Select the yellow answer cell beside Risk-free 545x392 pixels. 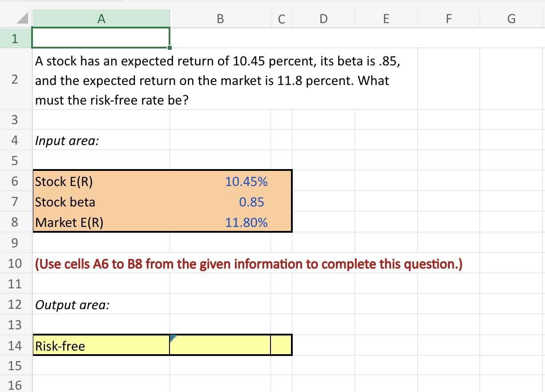click(220, 345)
